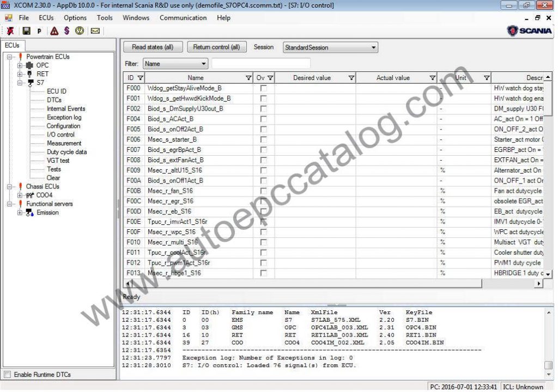Image resolution: width=558 pixels, height=392 pixels.
Task: Select the P toolbar icon
Action: tap(38, 31)
